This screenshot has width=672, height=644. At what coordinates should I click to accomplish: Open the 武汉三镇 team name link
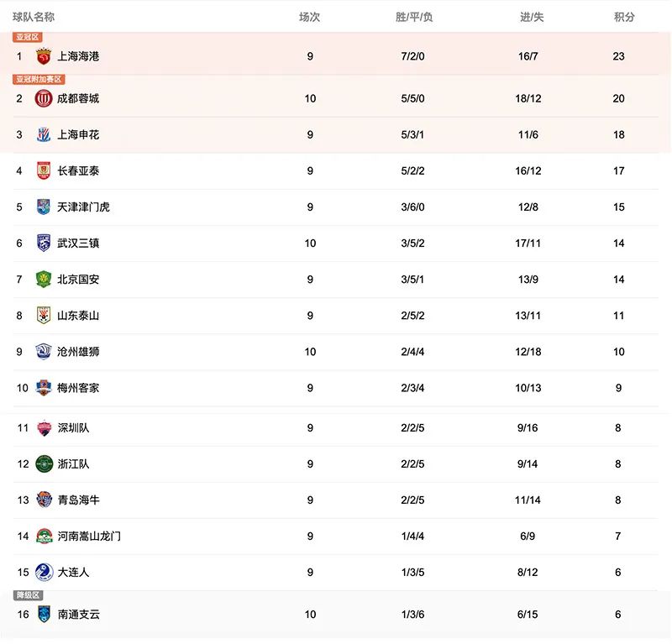coord(78,243)
